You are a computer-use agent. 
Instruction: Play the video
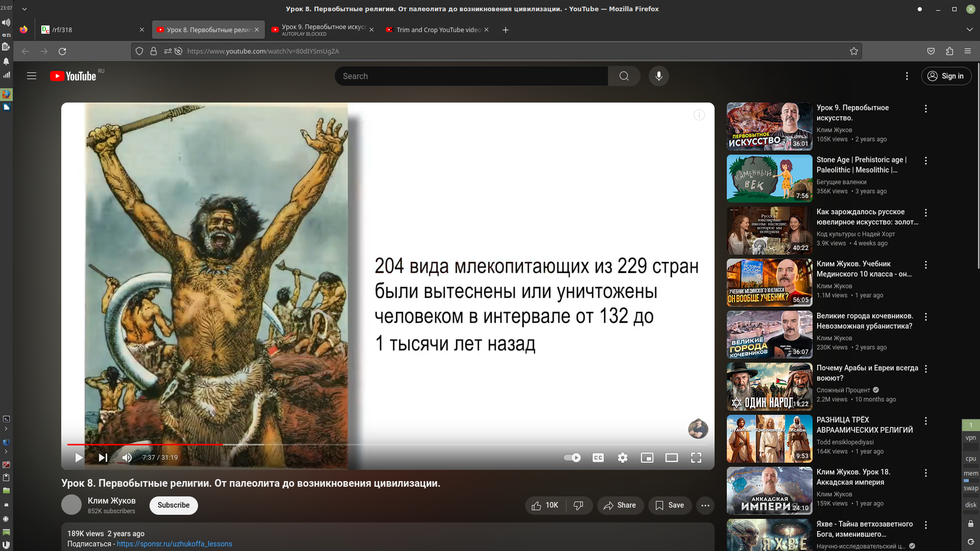(79, 458)
